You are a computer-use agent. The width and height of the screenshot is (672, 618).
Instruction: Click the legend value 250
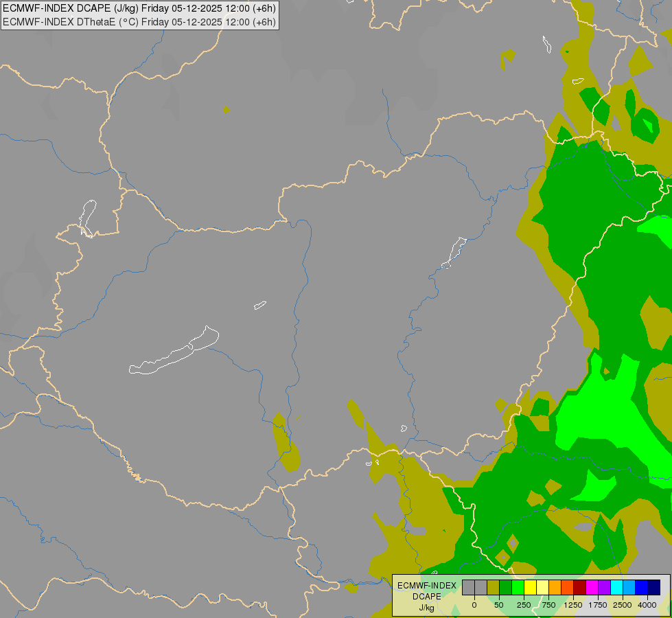pos(524,605)
